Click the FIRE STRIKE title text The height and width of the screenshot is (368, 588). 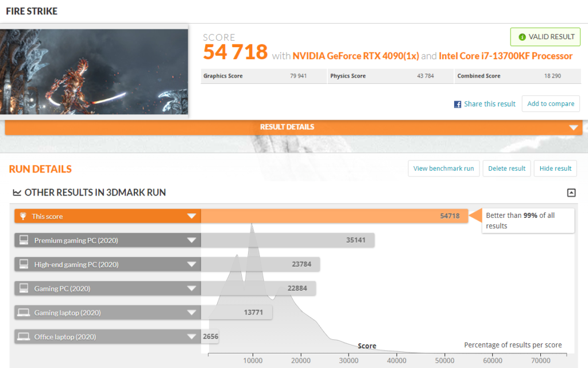click(32, 11)
